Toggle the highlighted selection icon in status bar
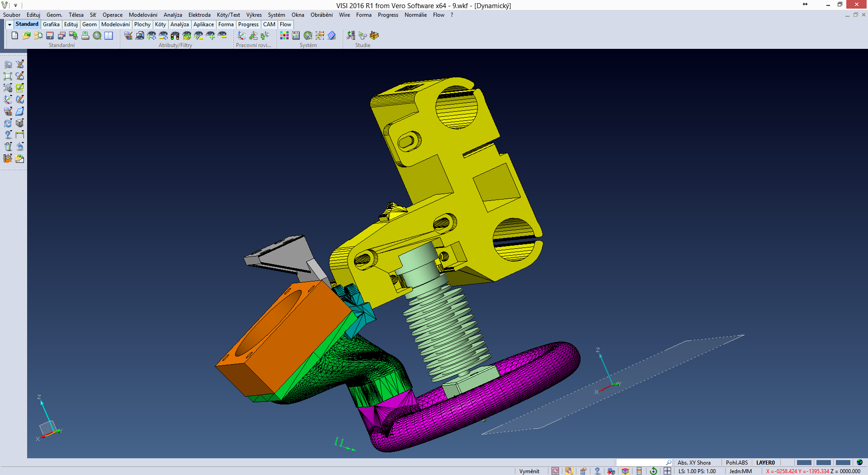868x475 pixels. 569,471
